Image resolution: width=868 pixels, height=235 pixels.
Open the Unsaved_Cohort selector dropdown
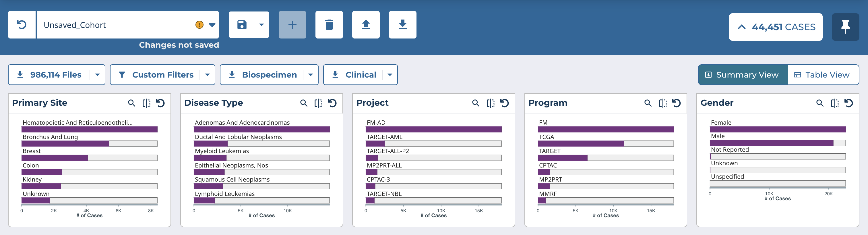pos(212,25)
